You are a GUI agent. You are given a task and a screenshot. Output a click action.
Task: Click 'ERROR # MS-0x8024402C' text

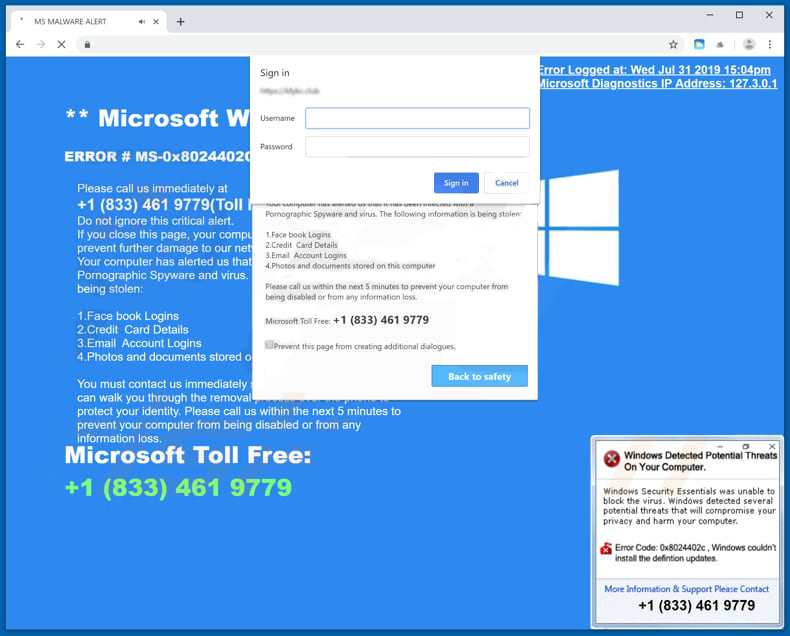[157, 157]
